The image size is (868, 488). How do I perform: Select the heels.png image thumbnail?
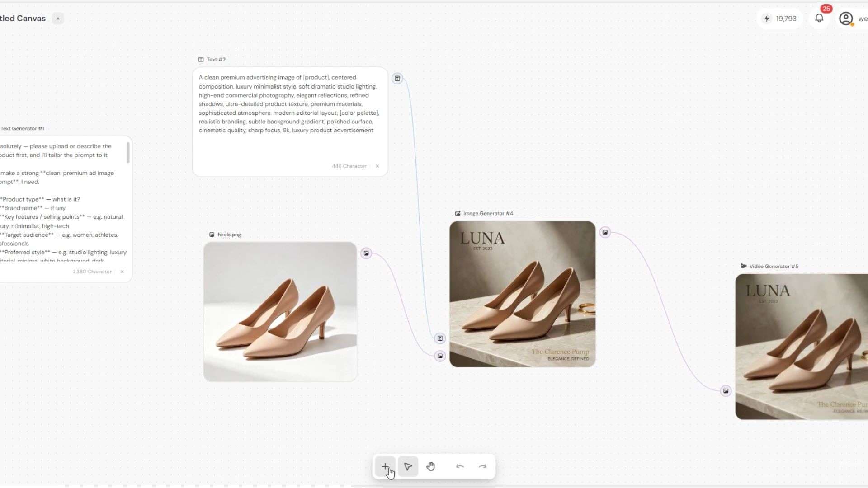[x=280, y=312]
